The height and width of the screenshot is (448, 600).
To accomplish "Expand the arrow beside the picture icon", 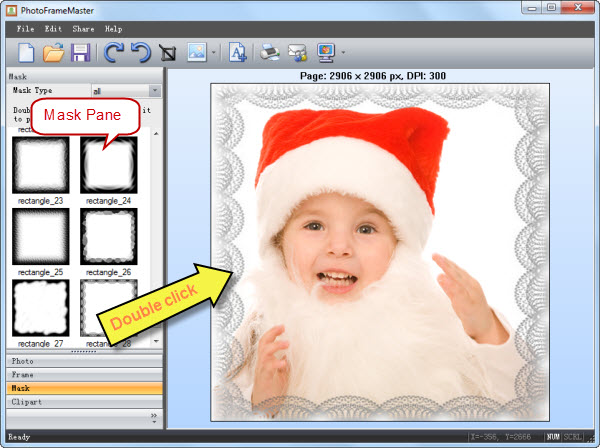I will pyautogui.click(x=214, y=53).
